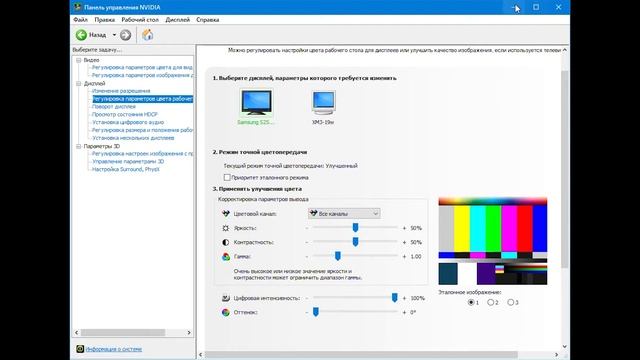Collapse the Видео tree section
Screen dimensions: 640x360
pos(79,60)
